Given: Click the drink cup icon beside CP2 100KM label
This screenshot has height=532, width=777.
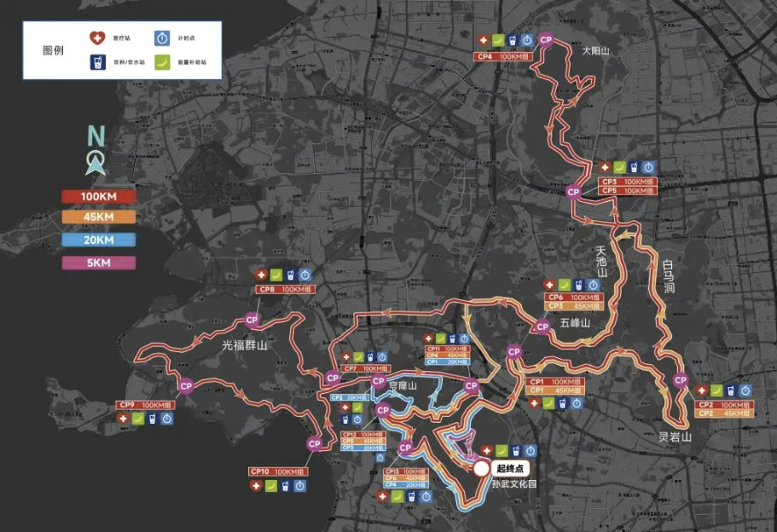Looking at the screenshot, I should [732, 390].
